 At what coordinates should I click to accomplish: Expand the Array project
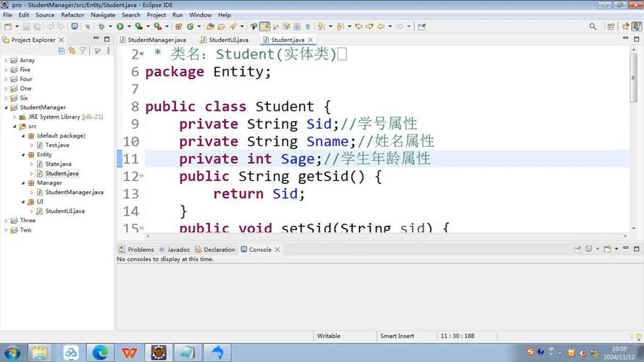(x=6, y=60)
